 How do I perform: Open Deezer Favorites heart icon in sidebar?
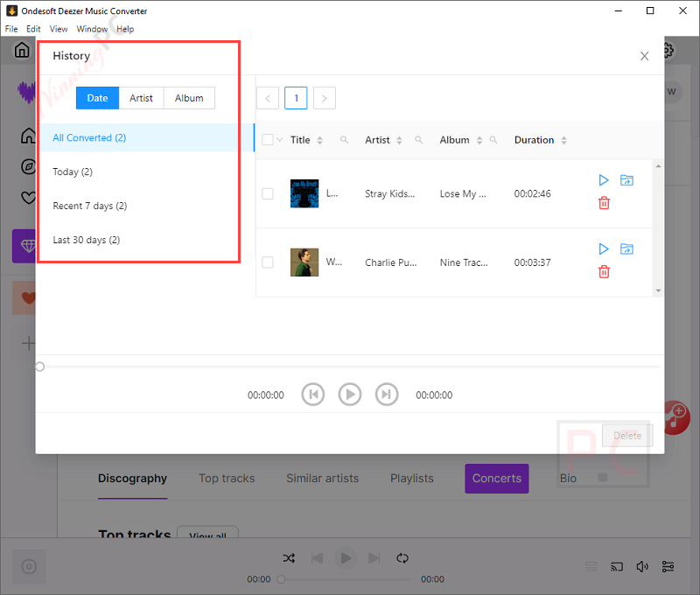pos(28,197)
